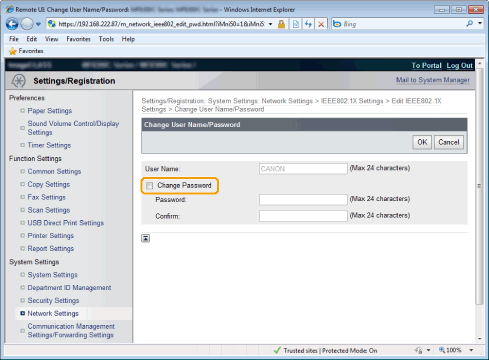Image resolution: width=489 pixels, height=360 pixels.
Task: Click the Edit IEEE802.1X Settings breadcrumb
Action: (x=291, y=105)
